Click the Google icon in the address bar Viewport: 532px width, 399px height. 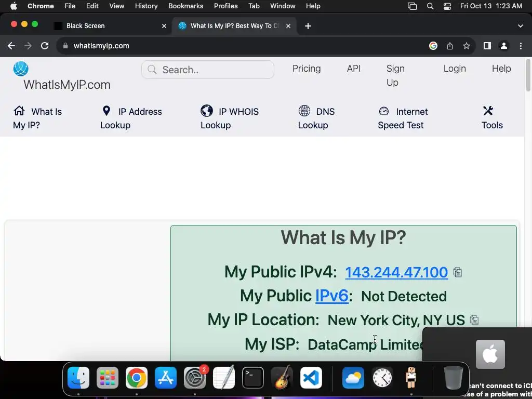coord(433,46)
